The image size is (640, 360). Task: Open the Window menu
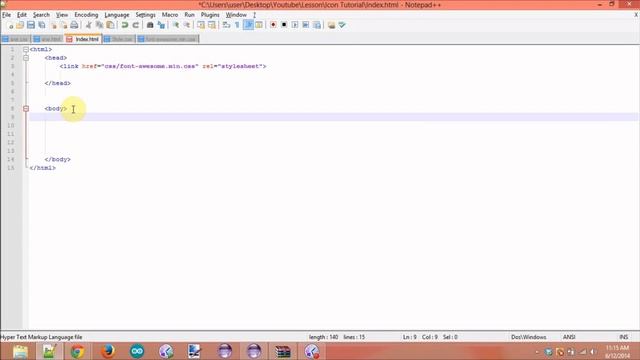click(236, 15)
